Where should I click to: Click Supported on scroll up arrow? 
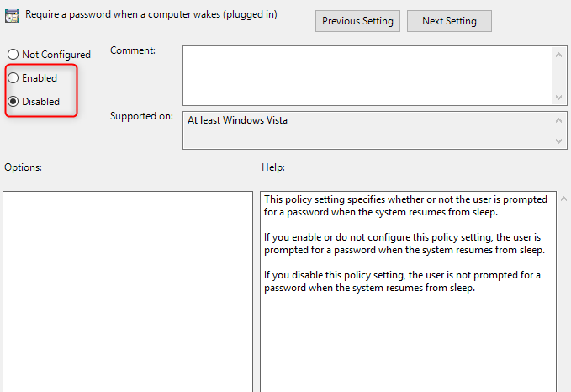click(558, 120)
